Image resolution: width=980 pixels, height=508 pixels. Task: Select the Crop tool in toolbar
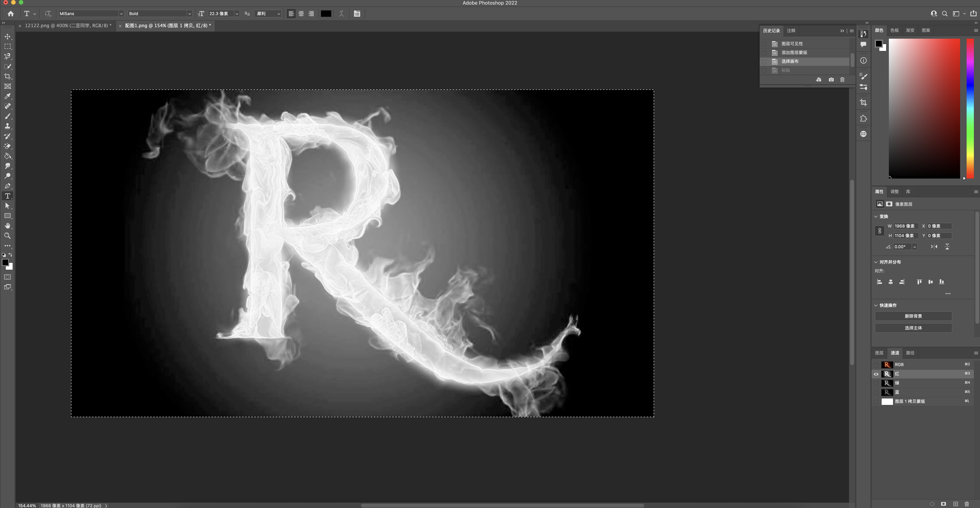[7, 76]
